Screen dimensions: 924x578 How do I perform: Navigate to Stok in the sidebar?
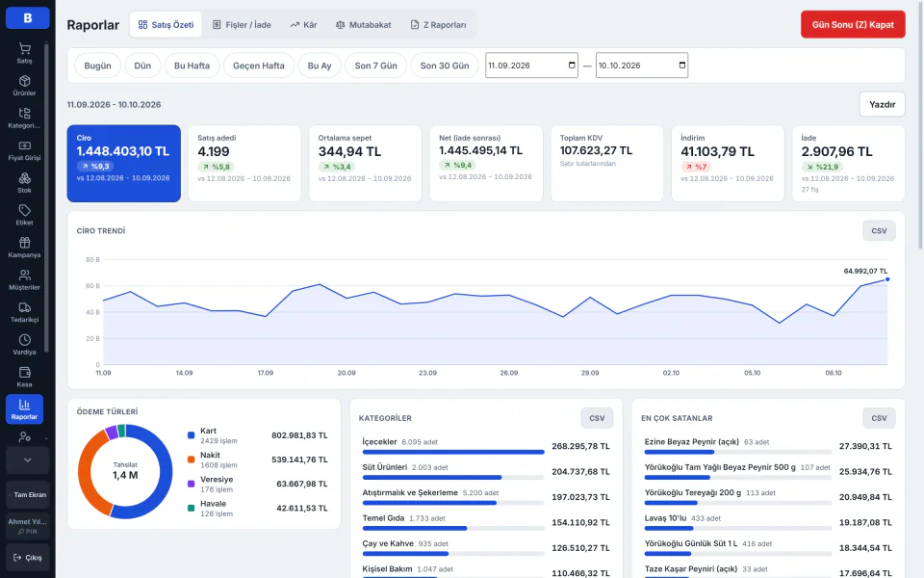click(x=24, y=183)
